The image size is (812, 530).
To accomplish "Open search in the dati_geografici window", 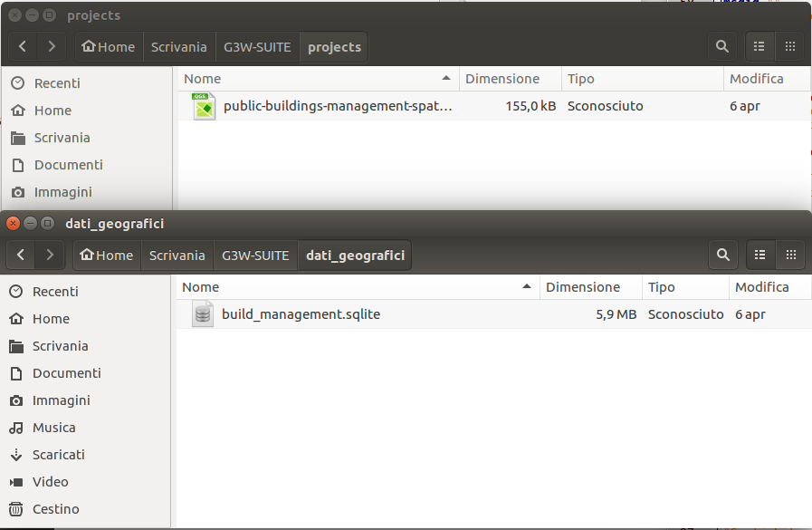I will point(723,255).
